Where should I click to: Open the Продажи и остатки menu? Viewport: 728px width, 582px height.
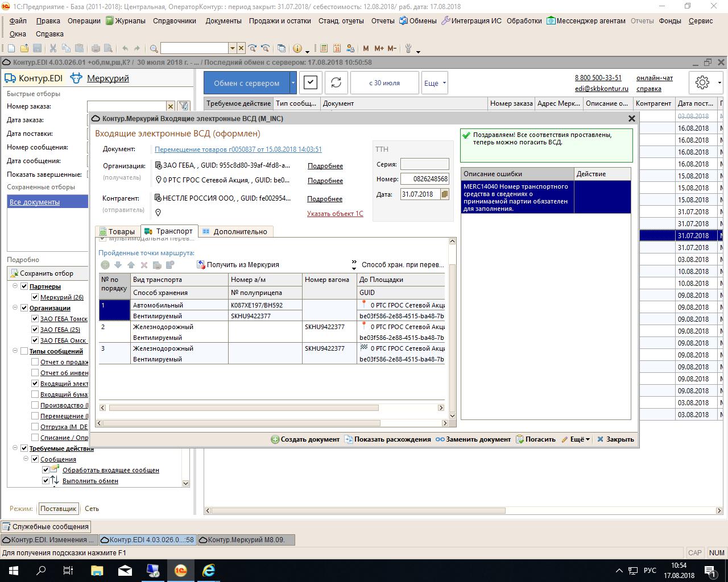[280, 20]
